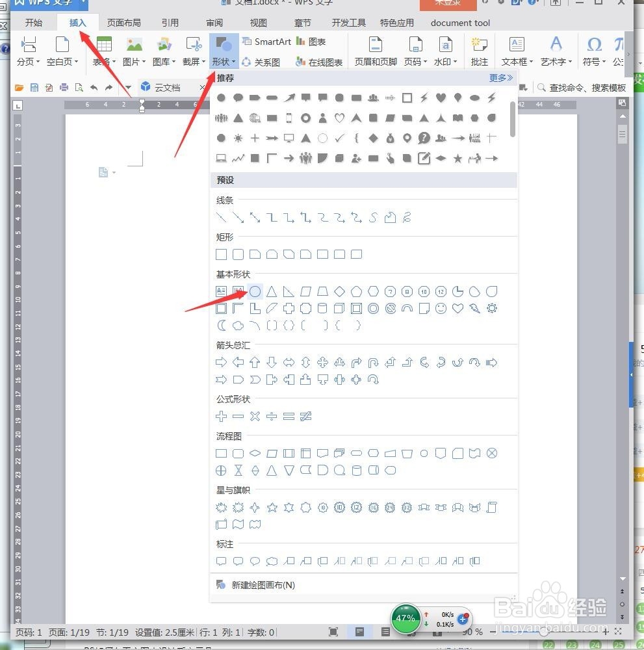Open the 符号 symbol dropdown
Viewport: 644px width, 650px height.
click(594, 62)
